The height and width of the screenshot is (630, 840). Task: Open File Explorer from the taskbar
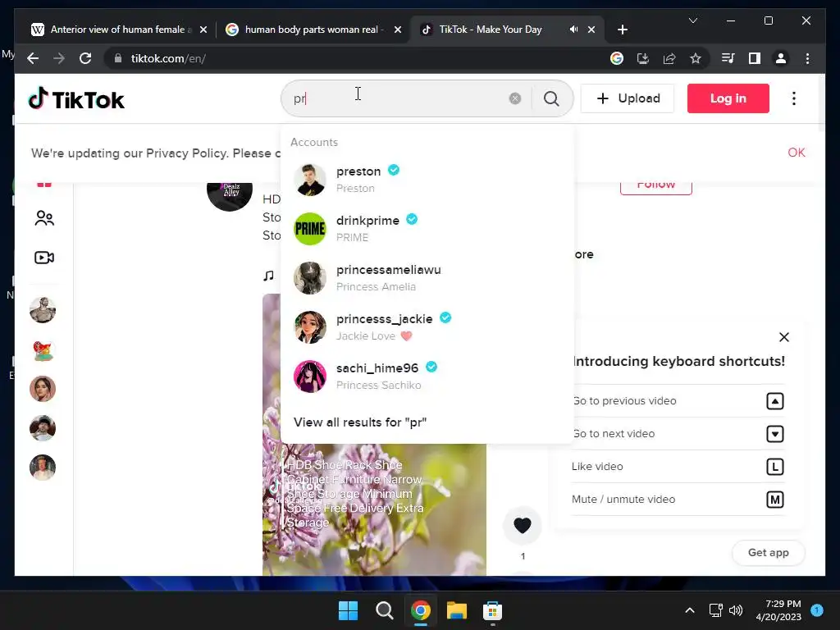click(457, 610)
